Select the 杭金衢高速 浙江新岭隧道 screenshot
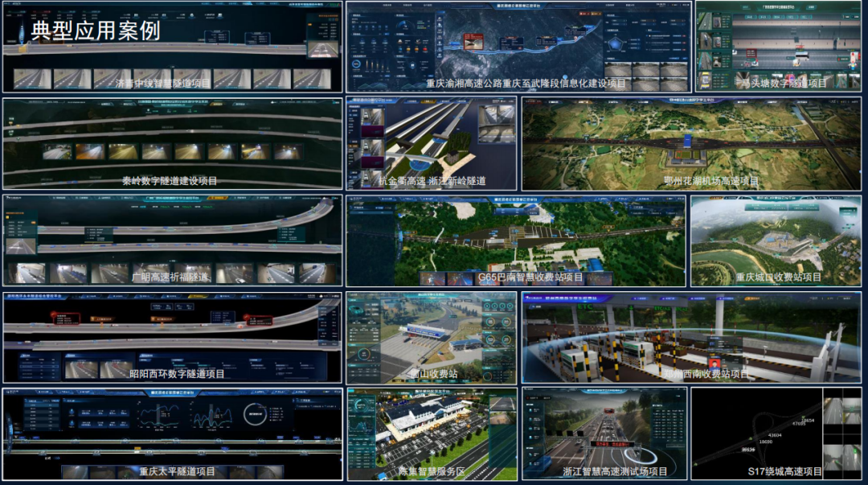Screen dimensions: 868x485 coord(432,143)
